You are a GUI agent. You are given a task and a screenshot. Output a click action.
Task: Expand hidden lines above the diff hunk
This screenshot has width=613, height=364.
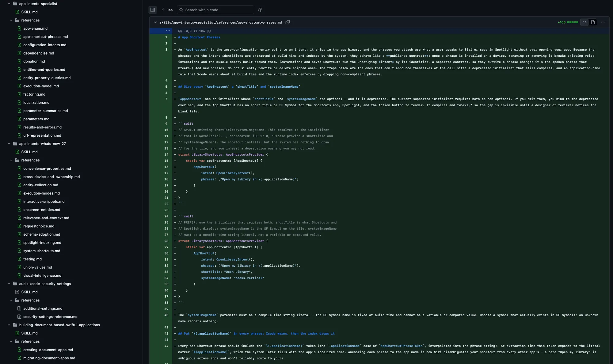(168, 31)
